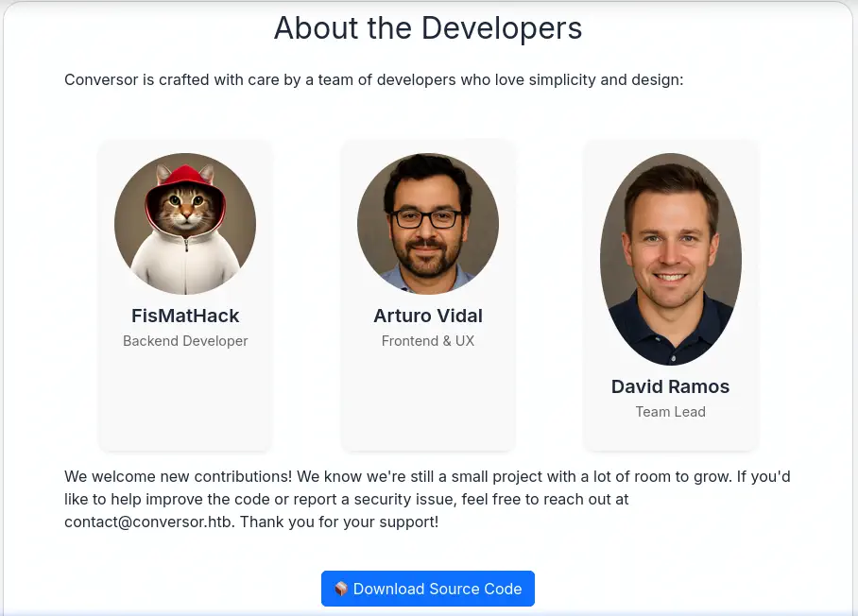Click the FisMatHack developer name
The width and height of the screenshot is (858, 616).
pos(185,316)
